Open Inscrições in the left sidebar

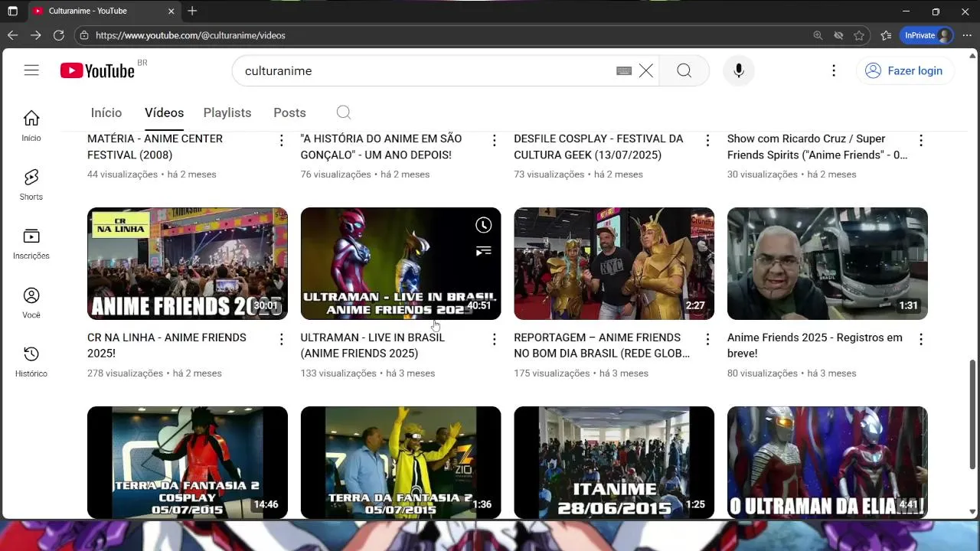tap(31, 244)
